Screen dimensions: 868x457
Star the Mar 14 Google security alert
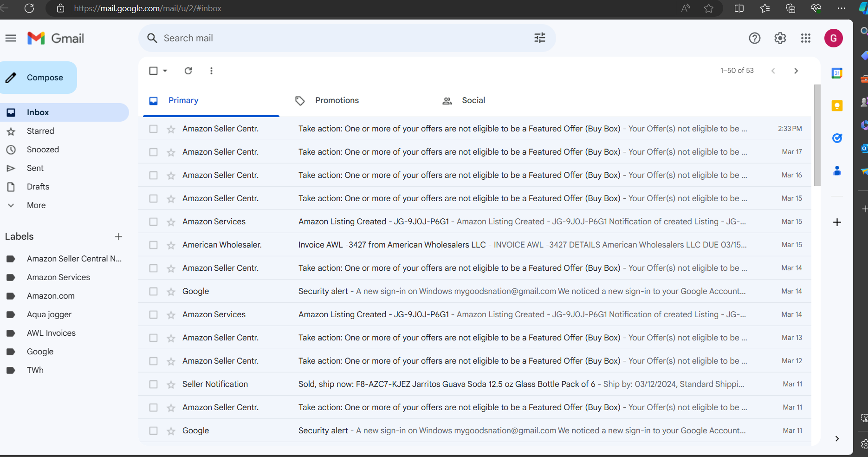pos(171,291)
